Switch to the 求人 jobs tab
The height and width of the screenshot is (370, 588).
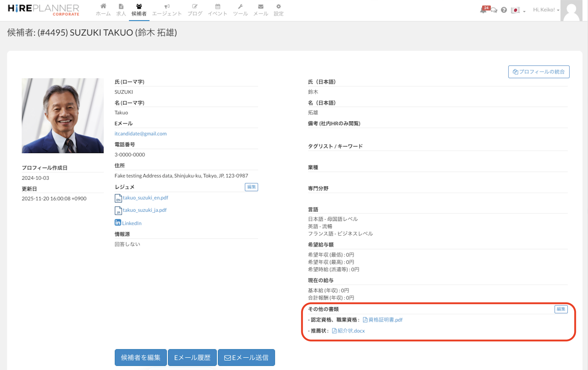(x=121, y=10)
